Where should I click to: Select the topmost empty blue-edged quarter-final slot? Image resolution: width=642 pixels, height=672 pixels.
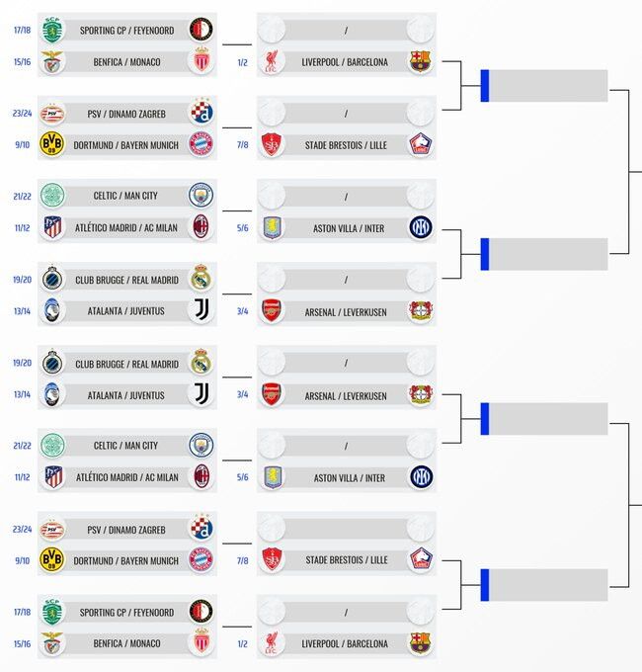[544, 86]
